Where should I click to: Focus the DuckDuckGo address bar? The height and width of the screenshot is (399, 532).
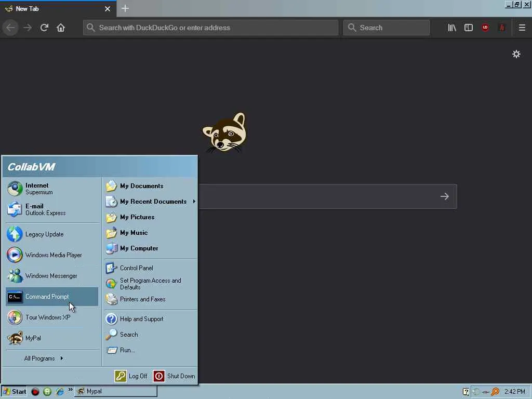point(211,28)
